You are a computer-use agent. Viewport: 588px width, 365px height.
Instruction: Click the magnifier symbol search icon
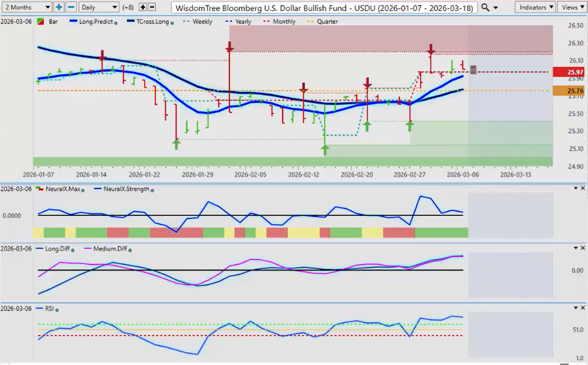485,7
